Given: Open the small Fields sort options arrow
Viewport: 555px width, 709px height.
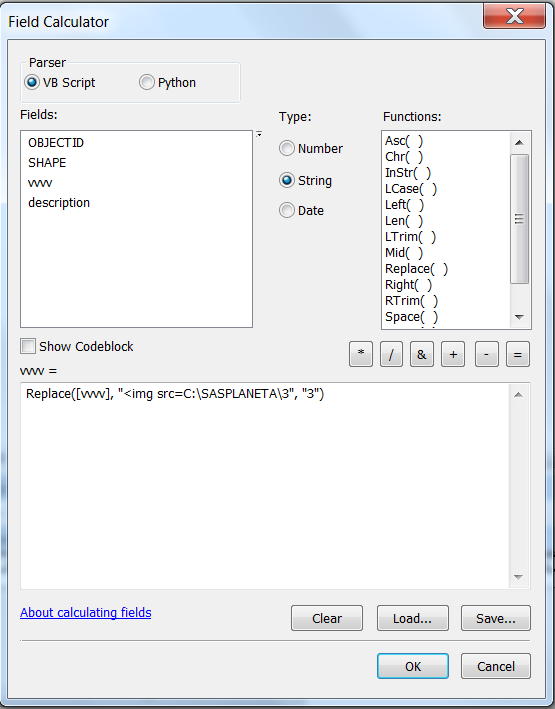Looking at the screenshot, I should [259, 134].
